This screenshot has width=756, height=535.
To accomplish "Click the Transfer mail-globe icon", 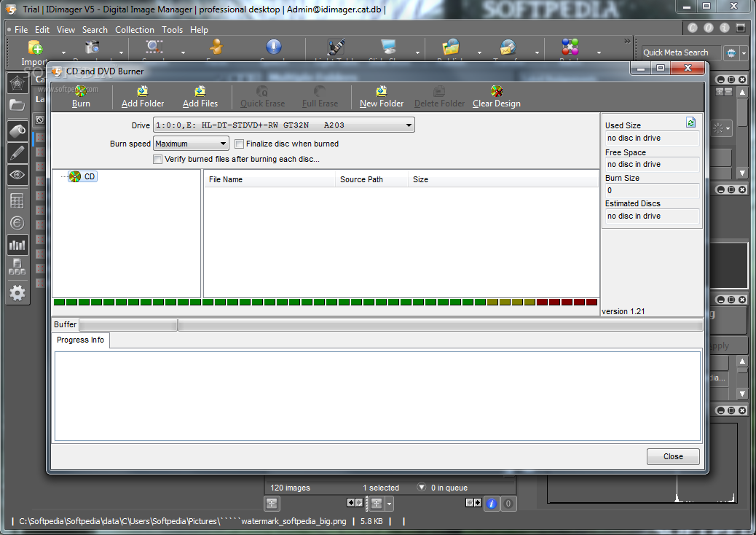I will pos(508,47).
